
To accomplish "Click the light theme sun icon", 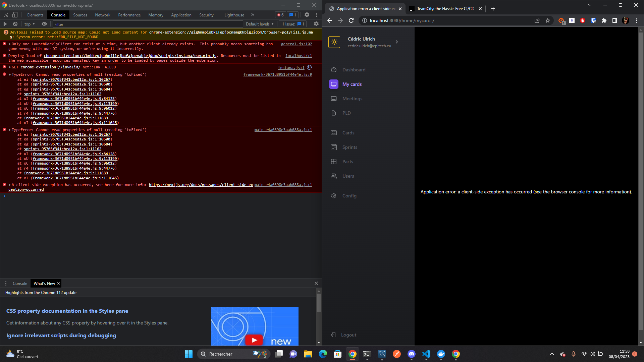I will (334, 42).
